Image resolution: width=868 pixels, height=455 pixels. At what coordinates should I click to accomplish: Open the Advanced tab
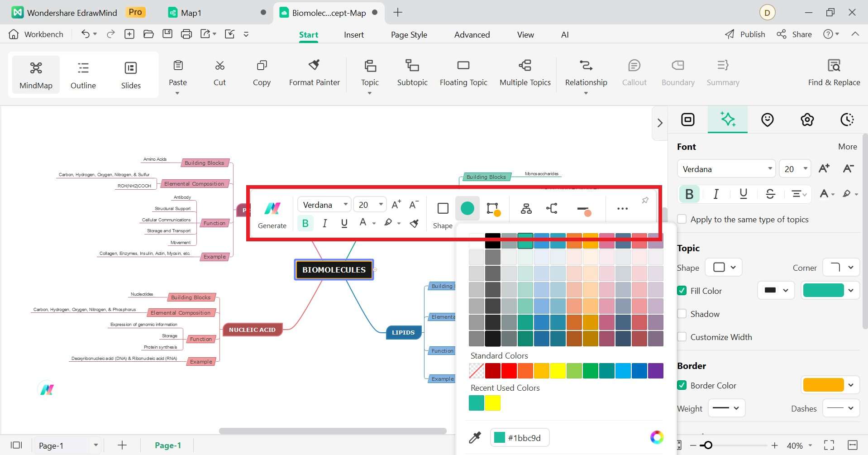(472, 34)
